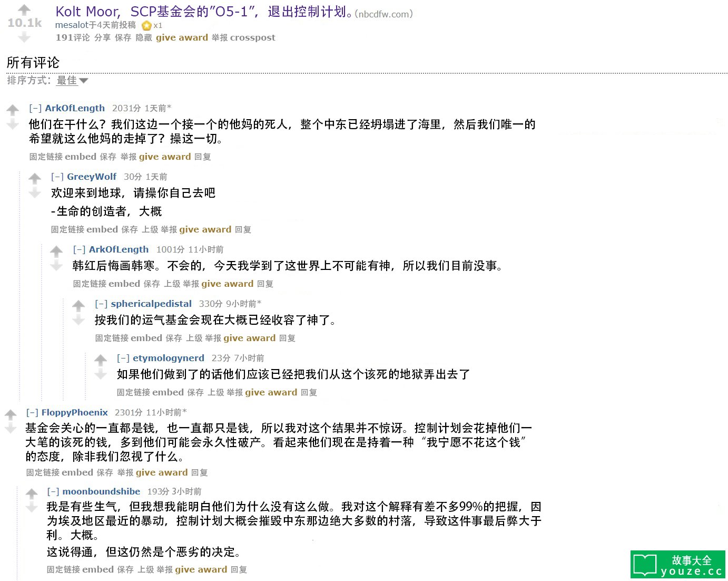This screenshot has width=728, height=581.
Task: Click 上级 on moonboundshibe's comment
Action: click(146, 569)
